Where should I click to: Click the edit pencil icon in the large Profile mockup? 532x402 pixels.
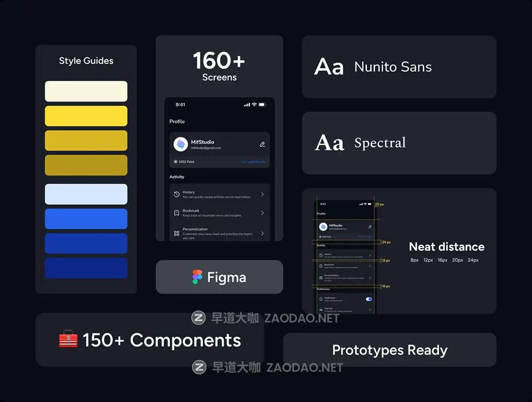tap(262, 144)
